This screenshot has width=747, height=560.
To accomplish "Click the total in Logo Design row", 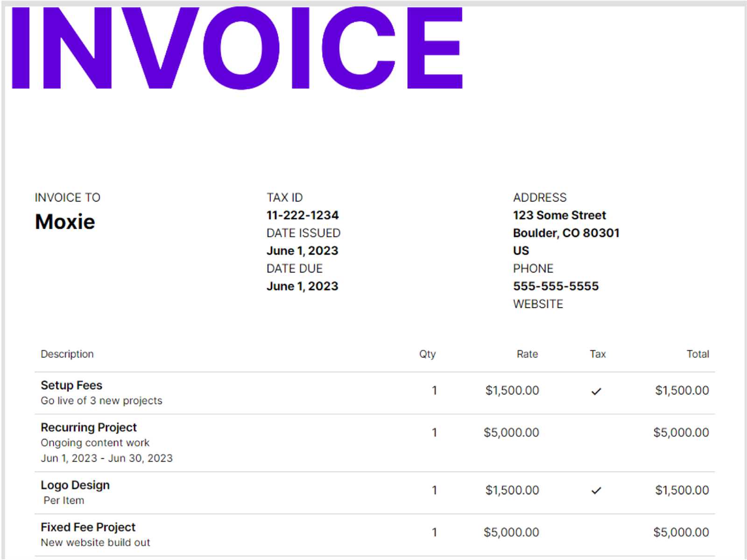I will pyautogui.click(x=682, y=490).
